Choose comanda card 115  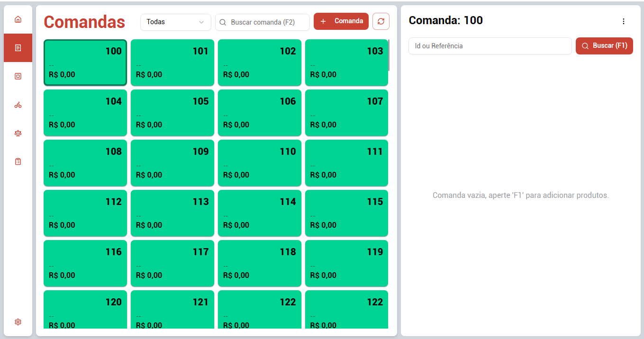point(346,213)
